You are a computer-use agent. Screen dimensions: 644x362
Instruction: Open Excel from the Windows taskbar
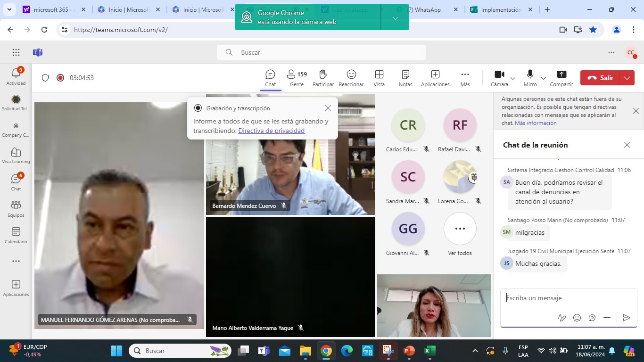[429, 351]
